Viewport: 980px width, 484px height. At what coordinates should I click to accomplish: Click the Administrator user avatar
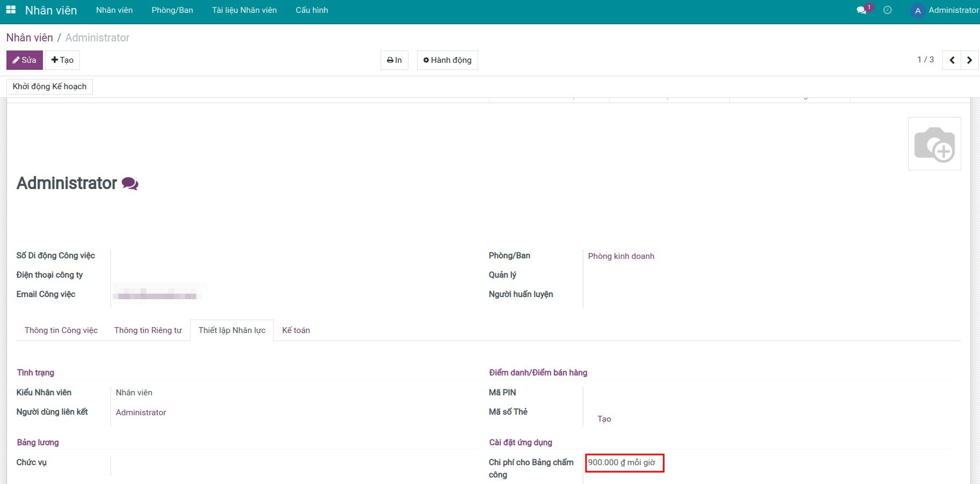(918, 11)
